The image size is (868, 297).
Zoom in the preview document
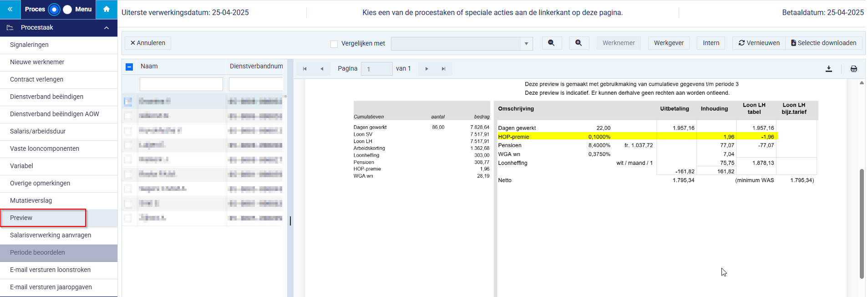tap(579, 43)
